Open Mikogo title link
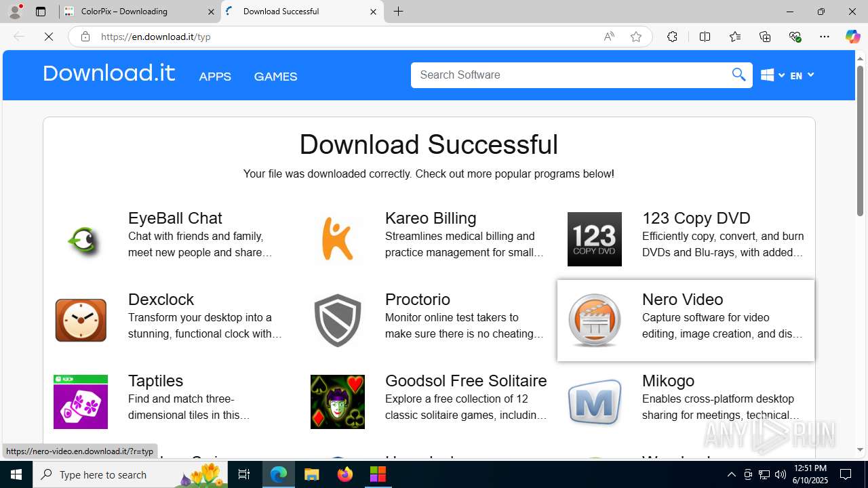Image resolution: width=868 pixels, height=488 pixels. 668,380
